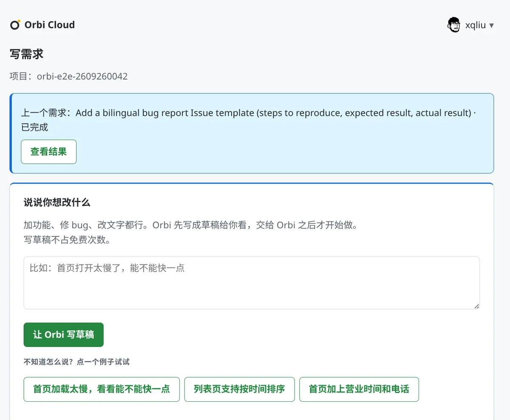Click the text area resize handle corner

pos(476,306)
